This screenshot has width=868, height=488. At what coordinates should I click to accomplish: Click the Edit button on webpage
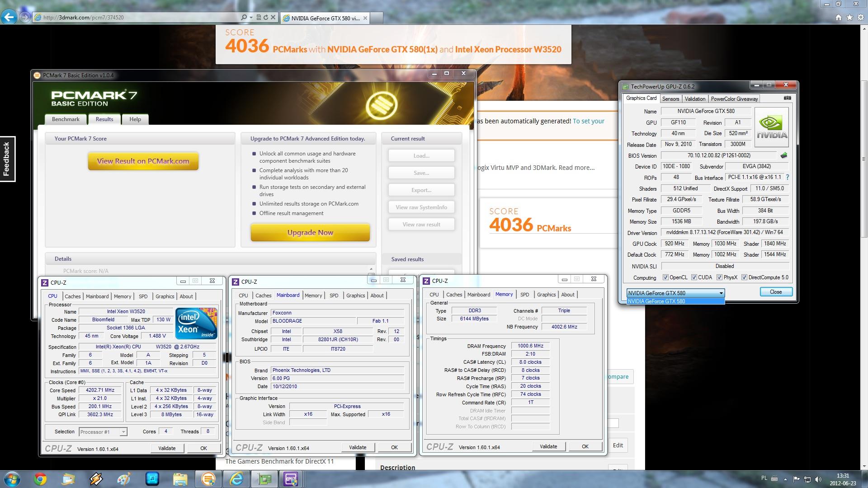pos(618,445)
